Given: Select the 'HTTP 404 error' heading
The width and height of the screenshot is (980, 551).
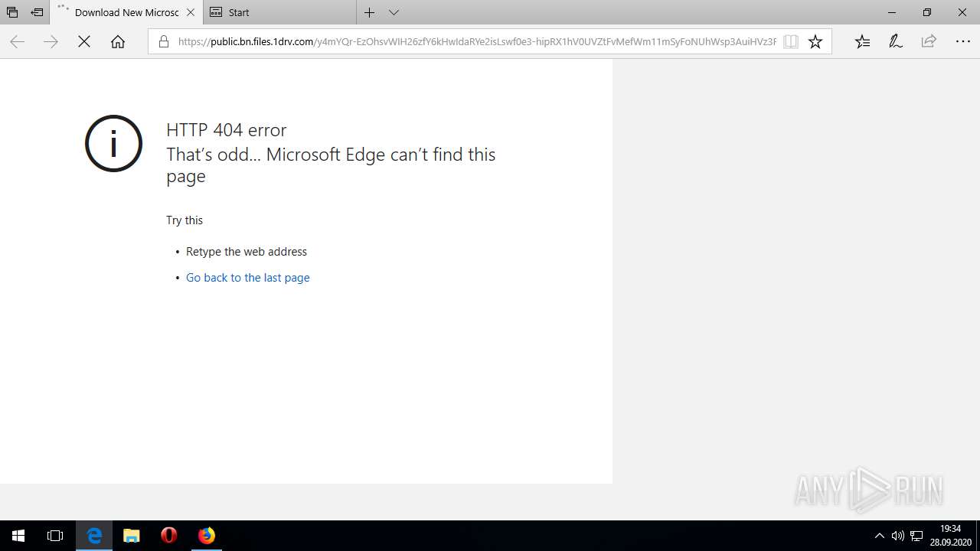Looking at the screenshot, I should 227,130.
